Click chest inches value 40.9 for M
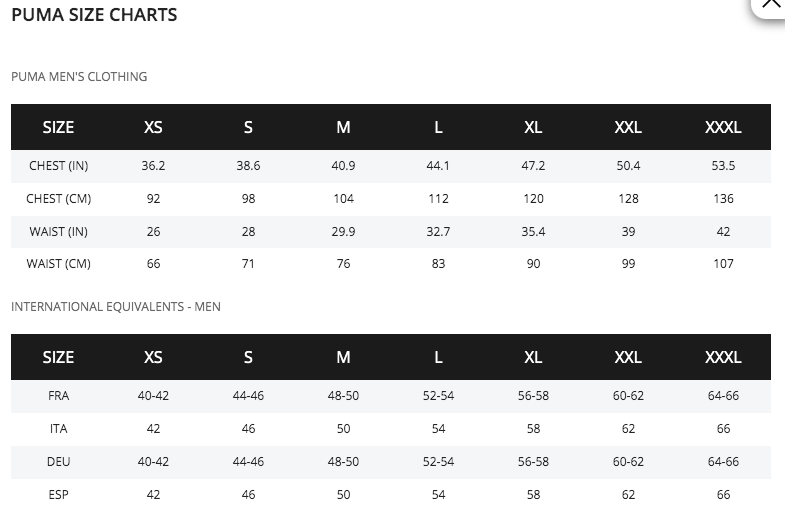 (343, 166)
